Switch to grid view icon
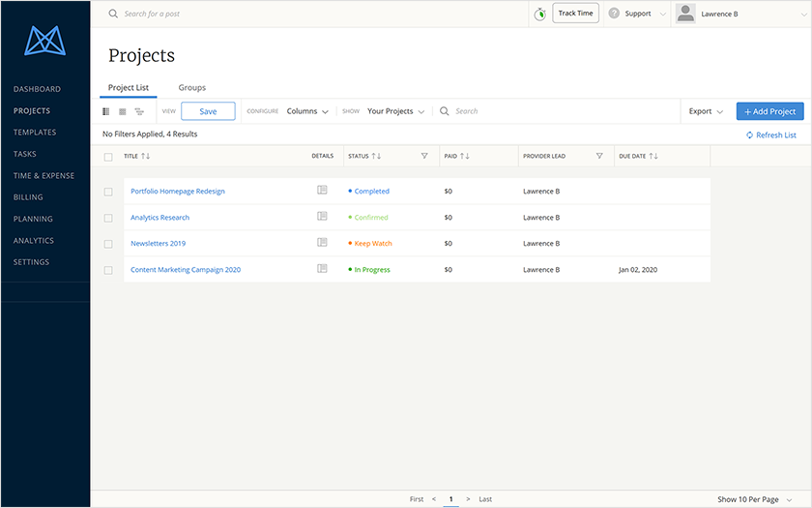 coord(123,111)
